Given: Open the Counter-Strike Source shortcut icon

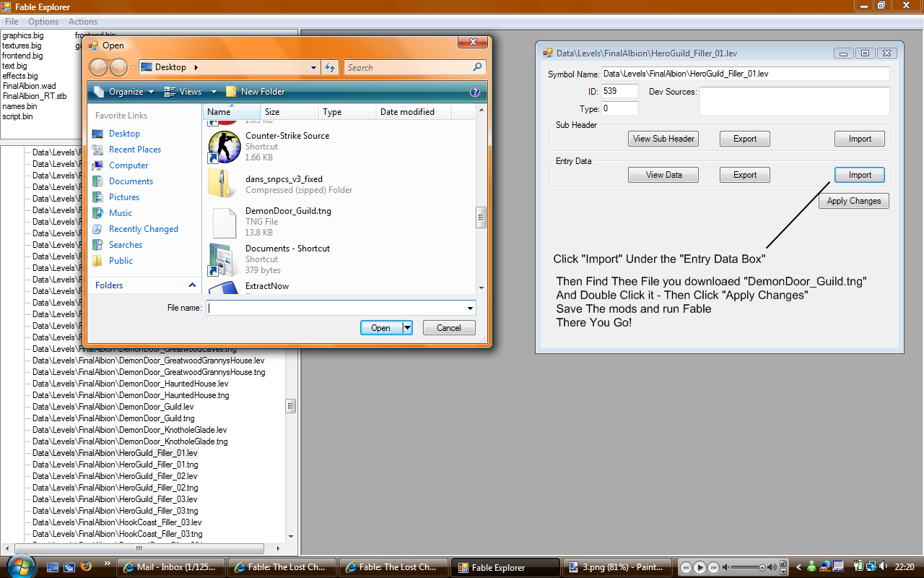Looking at the screenshot, I should point(223,145).
